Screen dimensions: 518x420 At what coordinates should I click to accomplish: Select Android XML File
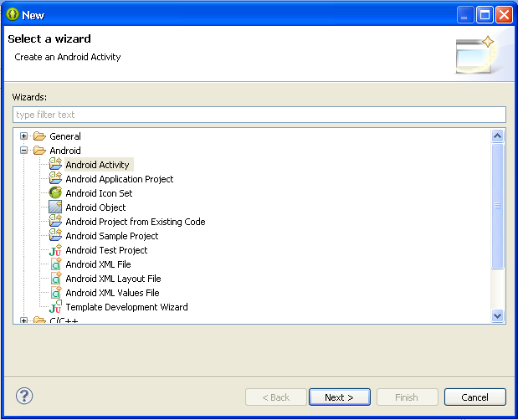coord(98,264)
